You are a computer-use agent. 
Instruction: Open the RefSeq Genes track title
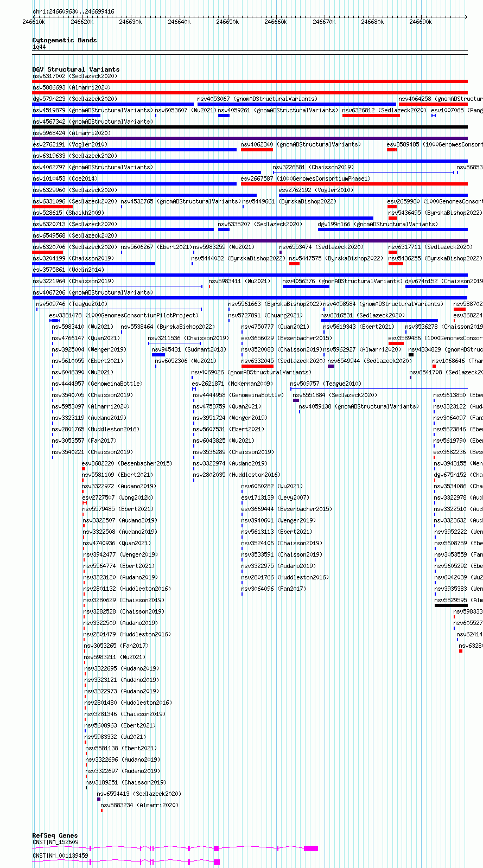[x=55, y=835]
